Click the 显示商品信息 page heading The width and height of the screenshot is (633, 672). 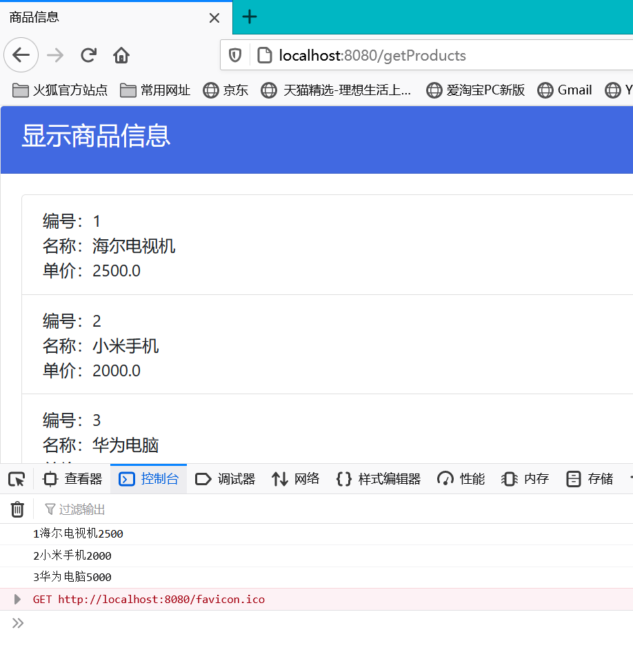coord(96,136)
